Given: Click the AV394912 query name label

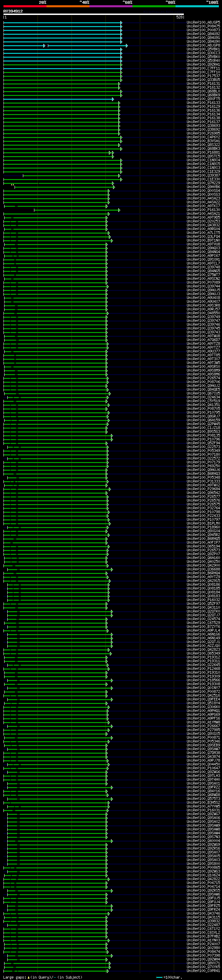Looking at the screenshot, I should pos(13,11).
